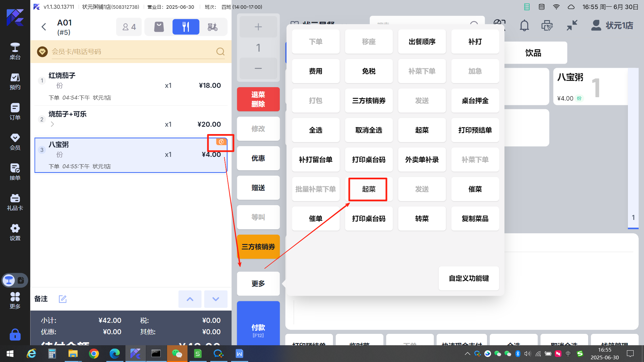Open the 礼品卡 gift card sidebar icon
The height and width of the screenshot is (362, 644).
coord(15,202)
